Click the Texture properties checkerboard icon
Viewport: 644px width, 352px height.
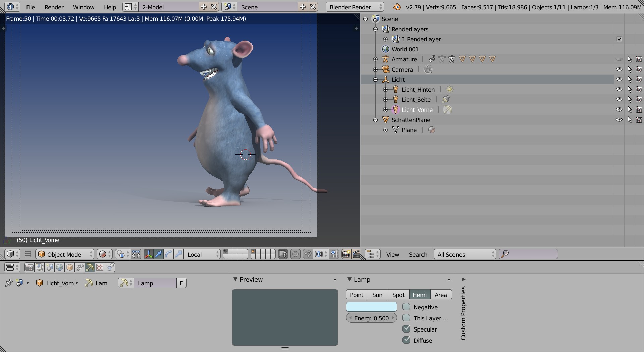100,267
